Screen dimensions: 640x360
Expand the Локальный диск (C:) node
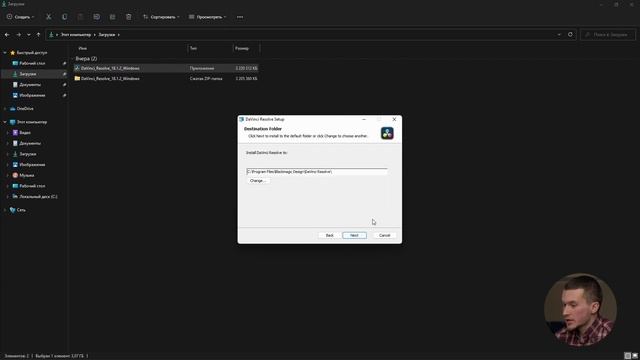coord(8,196)
